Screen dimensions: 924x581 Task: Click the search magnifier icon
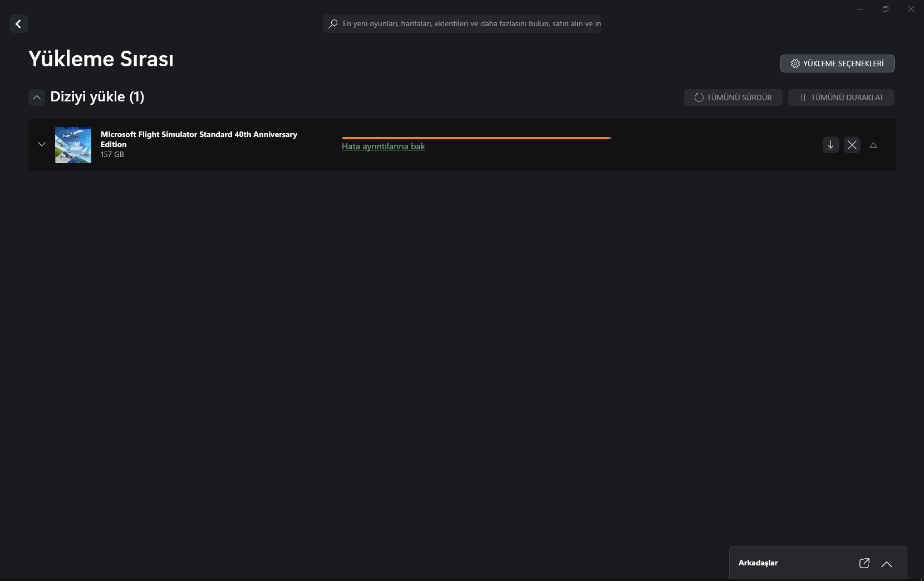tap(333, 24)
